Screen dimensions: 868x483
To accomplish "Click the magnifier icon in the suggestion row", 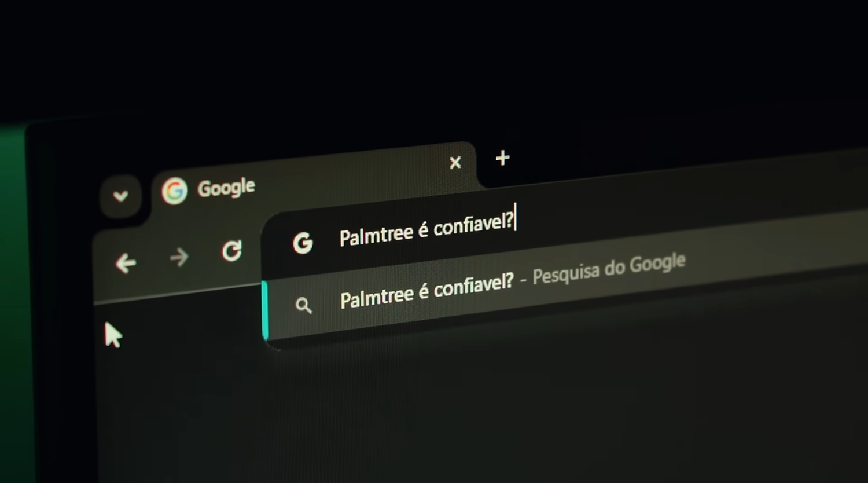I will point(303,305).
